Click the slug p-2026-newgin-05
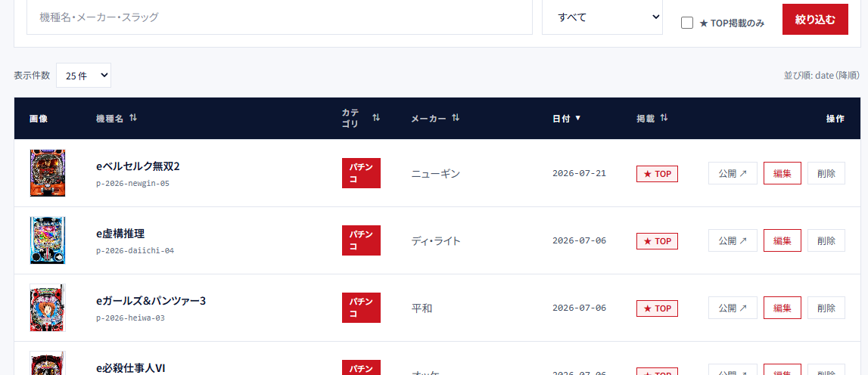The height and width of the screenshot is (375, 868). 133,183
